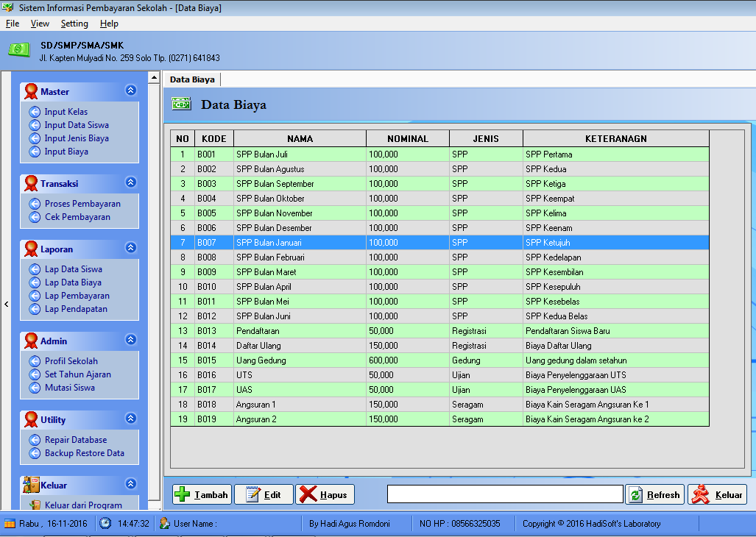Select row Angsuran 2
This screenshot has width=756, height=537.
click(439, 419)
